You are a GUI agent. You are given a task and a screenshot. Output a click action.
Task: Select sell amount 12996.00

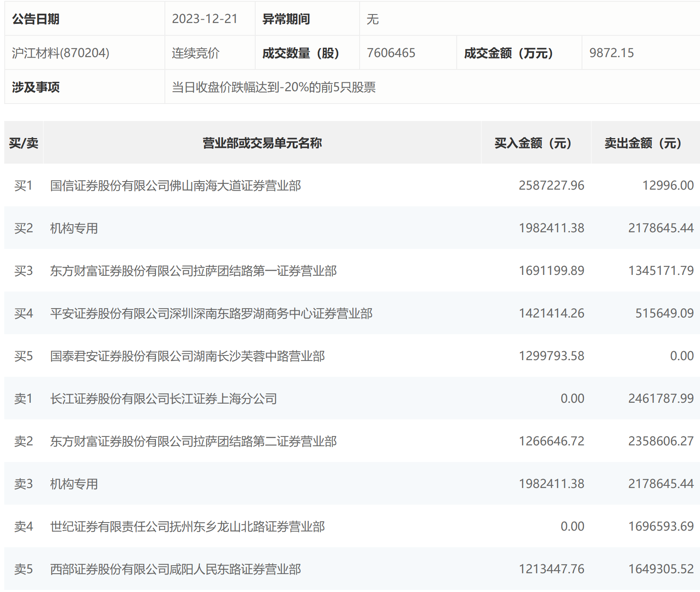coord(668,185)
